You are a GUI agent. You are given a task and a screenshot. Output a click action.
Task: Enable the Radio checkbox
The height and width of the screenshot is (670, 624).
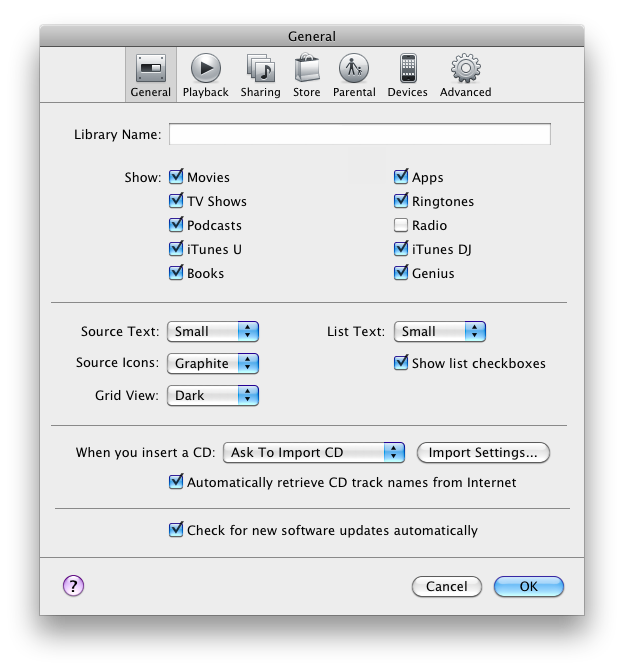pyautogui.click(x=401, y=225)
